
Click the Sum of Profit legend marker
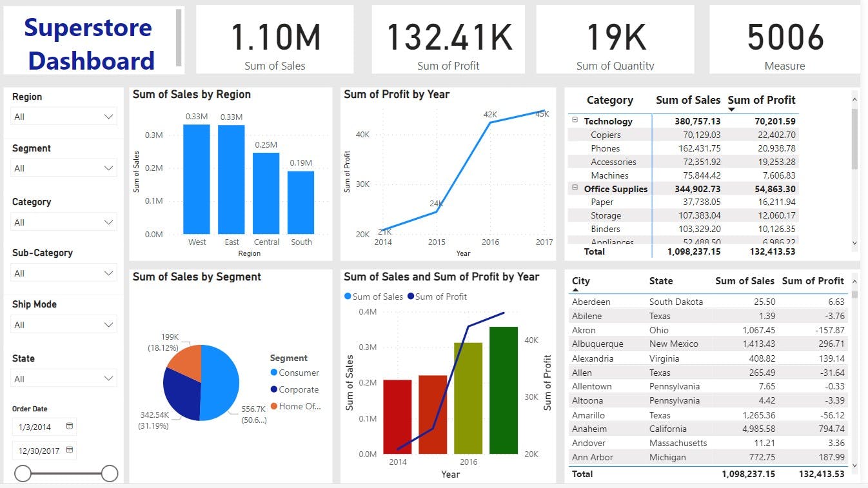pos(411,297)
